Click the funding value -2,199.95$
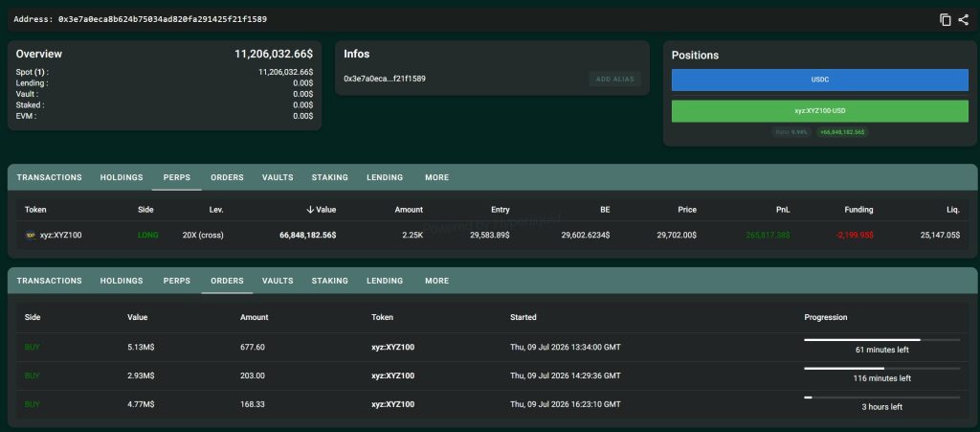Screen dimensions: 980x432 point(855,235)
